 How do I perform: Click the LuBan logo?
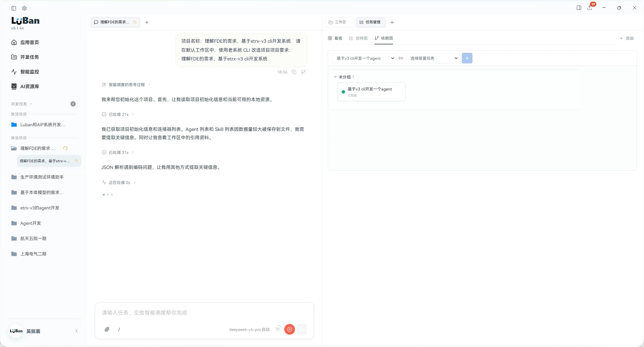point(25,21)
